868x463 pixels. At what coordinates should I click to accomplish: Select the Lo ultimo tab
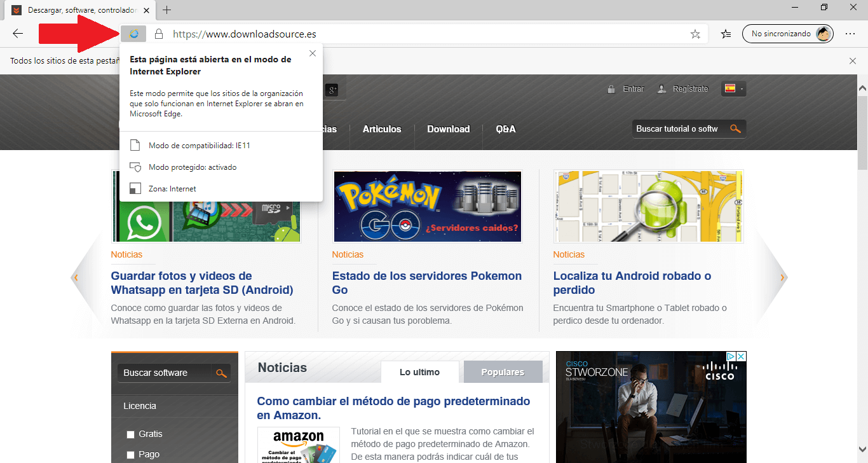click(419, 372)
